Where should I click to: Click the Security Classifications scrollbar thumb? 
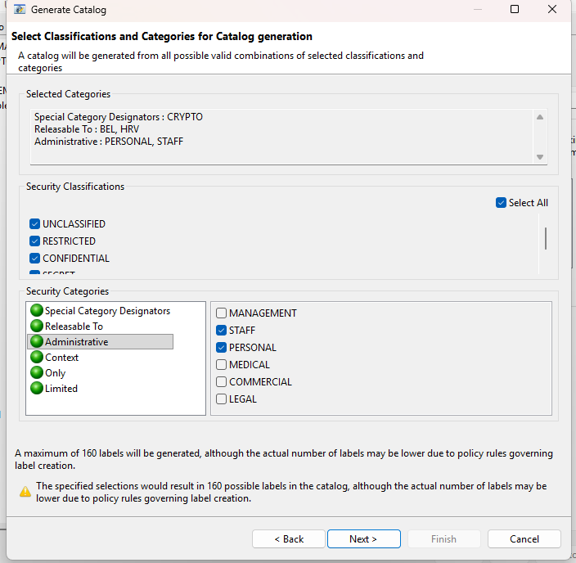tap(546, 238)
